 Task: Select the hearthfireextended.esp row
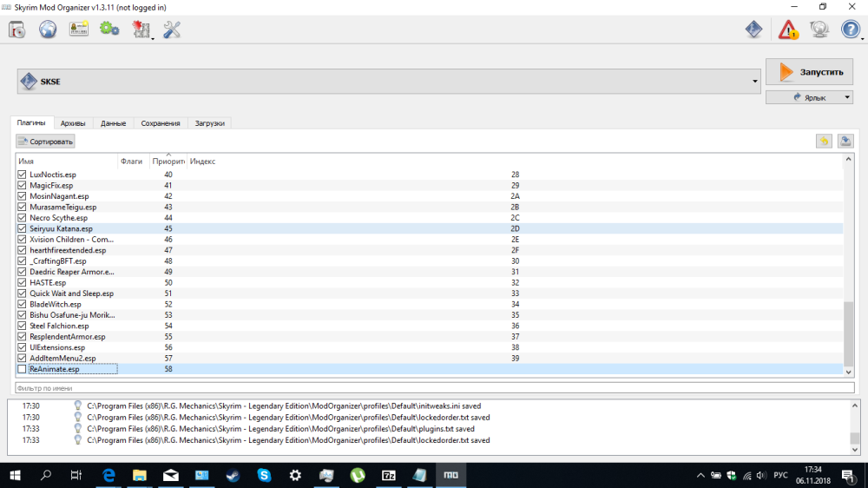(429, 250)
